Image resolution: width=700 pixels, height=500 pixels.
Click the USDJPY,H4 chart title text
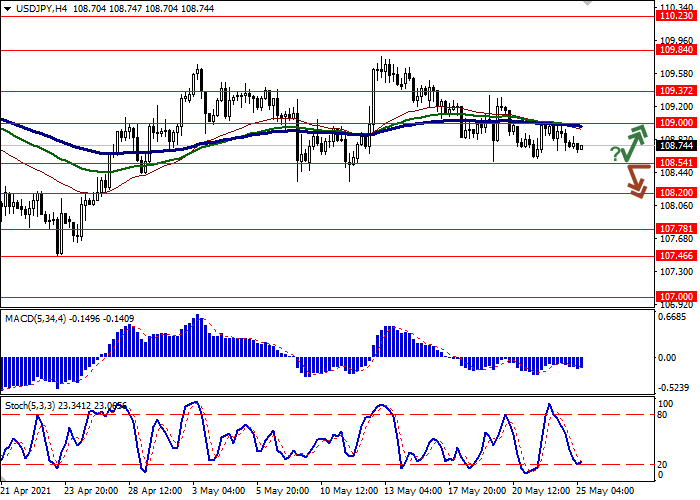pos(41,8)
